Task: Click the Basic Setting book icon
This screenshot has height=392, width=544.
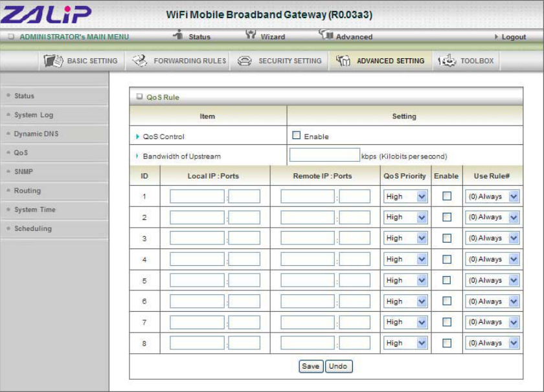Action: coord(53,61)
